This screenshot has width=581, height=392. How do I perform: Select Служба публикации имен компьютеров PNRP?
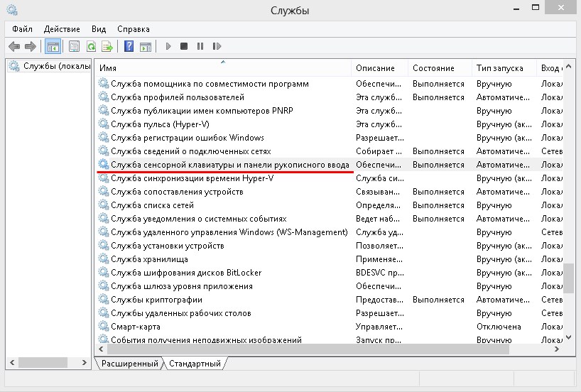coord(202,111)
